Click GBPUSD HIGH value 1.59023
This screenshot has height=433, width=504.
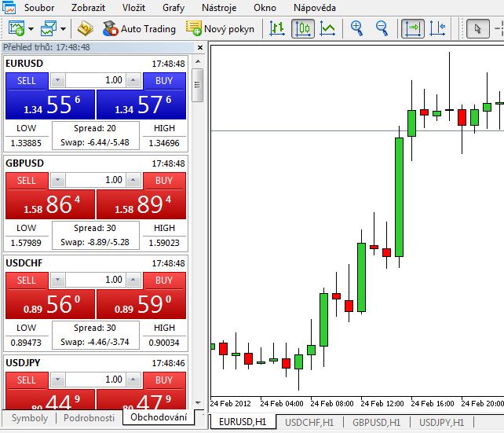point(164,243)
